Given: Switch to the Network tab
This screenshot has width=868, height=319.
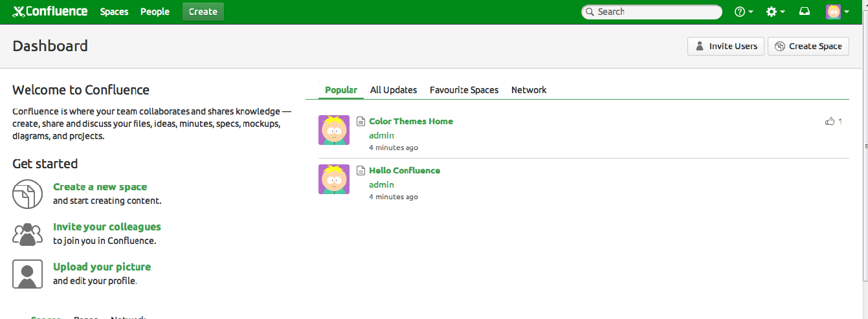Looking at the screenshot, I should click(529, 90).
